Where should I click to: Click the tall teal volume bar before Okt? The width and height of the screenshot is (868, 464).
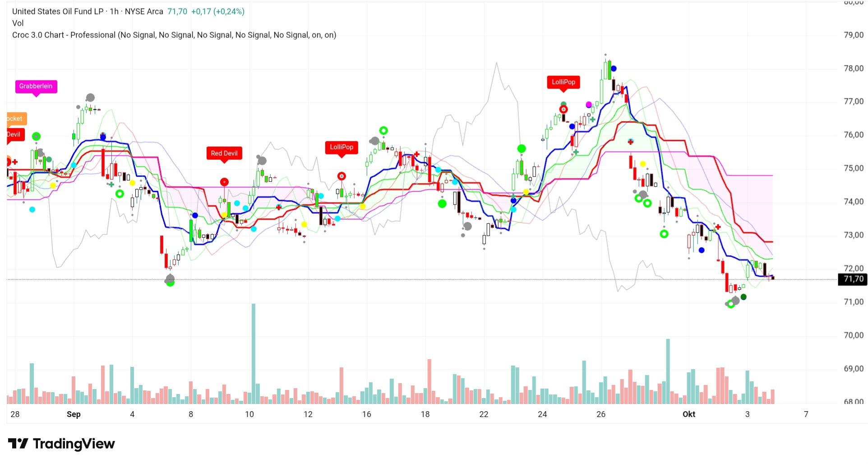668,370
